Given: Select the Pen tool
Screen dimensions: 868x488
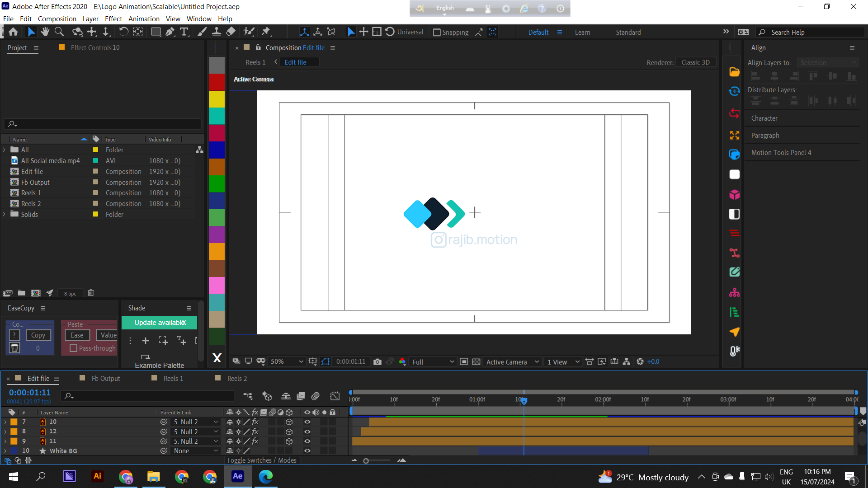Looking at the screenshot, I should tap(170, 32).
